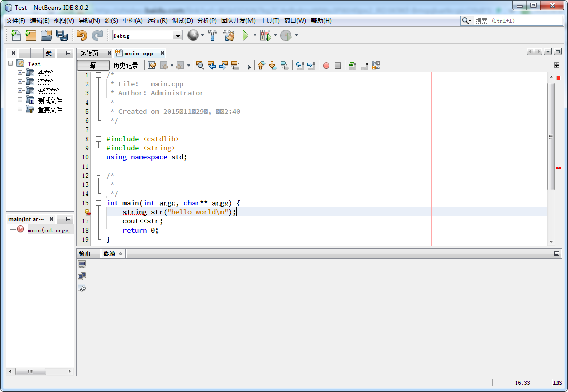
Task: Toggle the breakpoint on line 16
Action: point(87,212)
